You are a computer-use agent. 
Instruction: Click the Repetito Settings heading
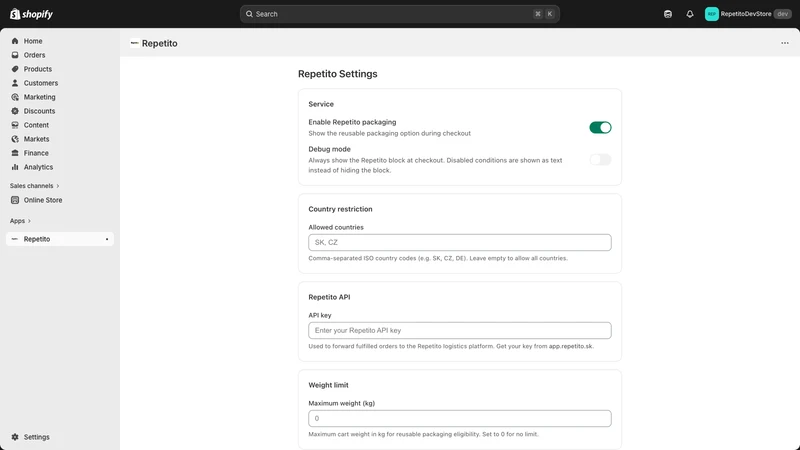[x=338, y=73]
